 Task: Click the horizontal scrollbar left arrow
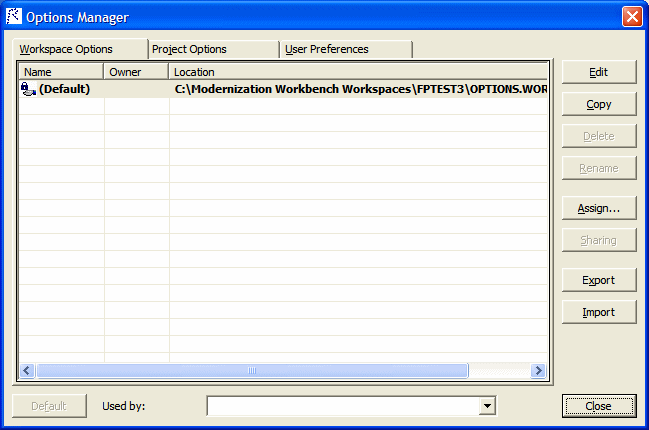27,370
